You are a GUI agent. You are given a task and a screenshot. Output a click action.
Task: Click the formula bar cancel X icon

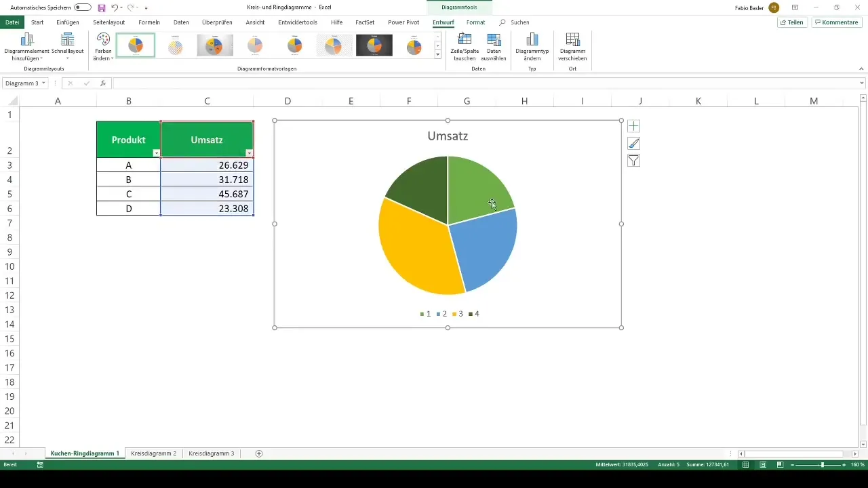(x=70, y=83)
